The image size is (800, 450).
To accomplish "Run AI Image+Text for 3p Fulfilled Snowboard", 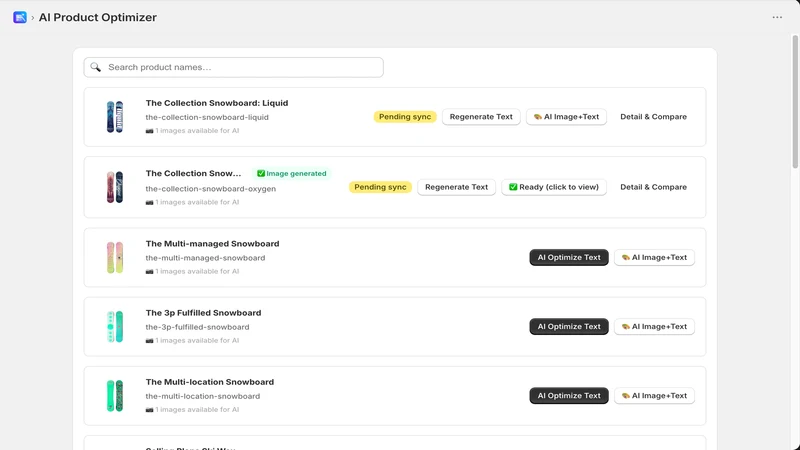I will click(x=655, y=327).
